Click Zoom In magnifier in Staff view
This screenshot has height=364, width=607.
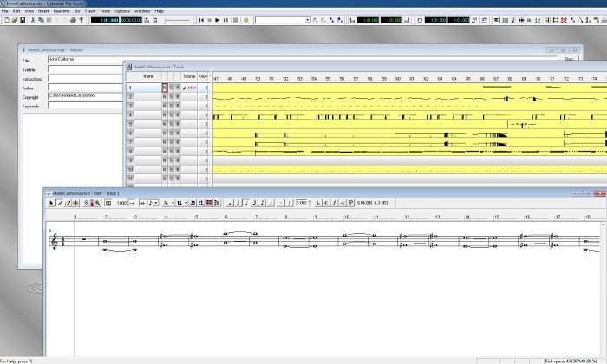(87, 203)
